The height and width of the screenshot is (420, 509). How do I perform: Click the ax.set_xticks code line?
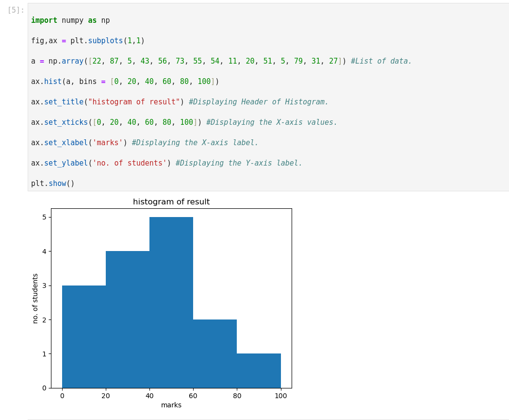116,122
